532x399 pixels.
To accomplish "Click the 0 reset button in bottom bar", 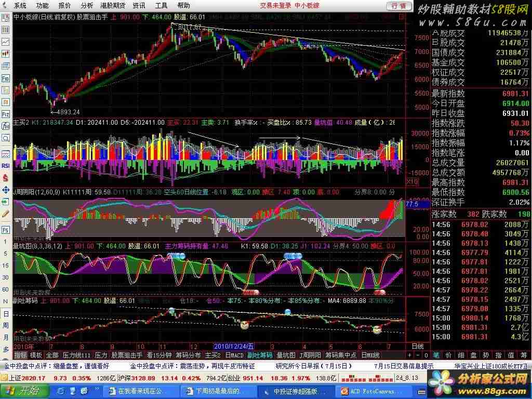I will tap(426, 355).
